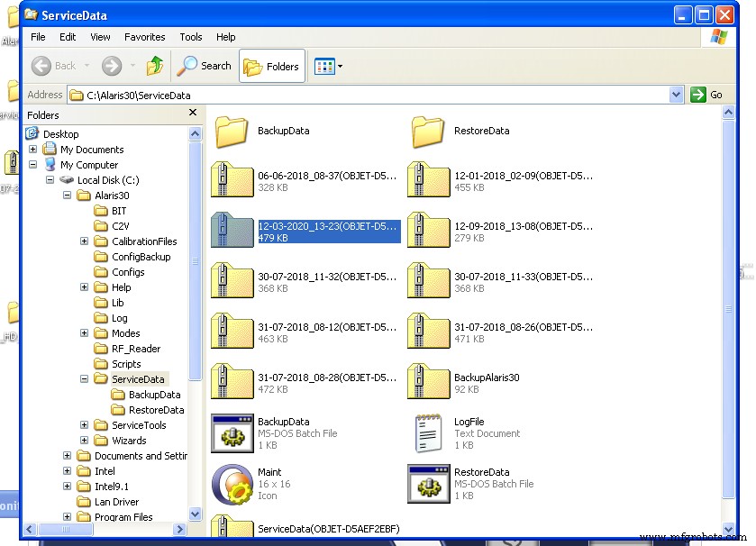Open the Search toolbar button
This screenshot has height=546, width=756.
click(205, 66)
